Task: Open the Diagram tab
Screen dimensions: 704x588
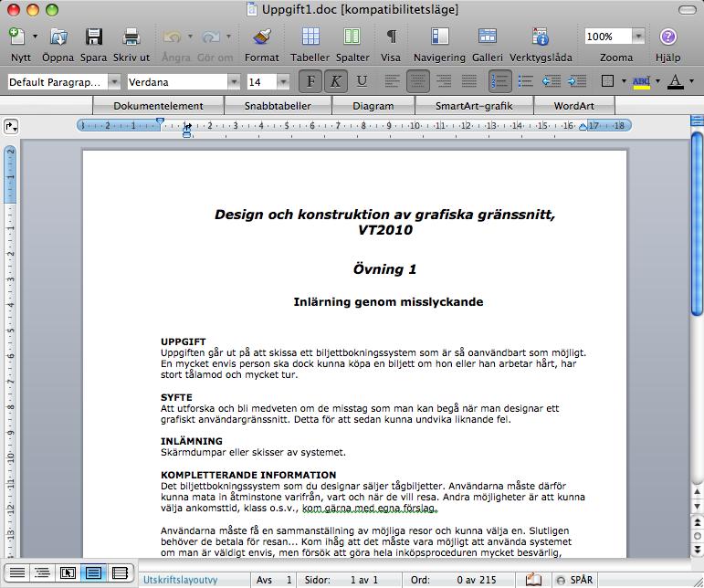Action: click(x=373, y=106)
